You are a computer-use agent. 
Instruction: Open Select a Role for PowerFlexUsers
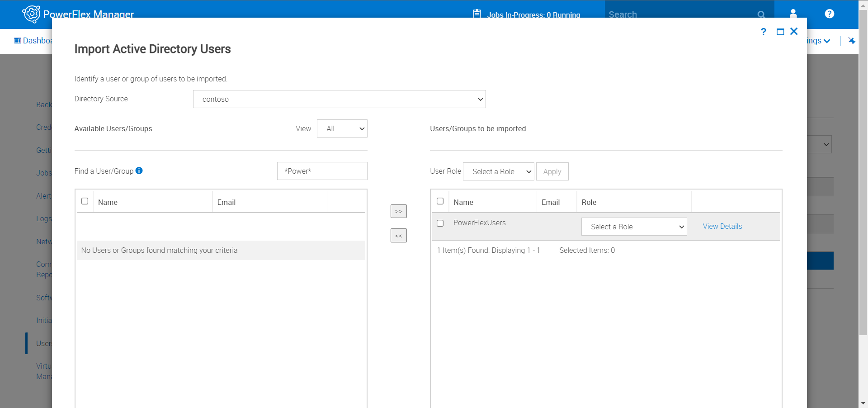(634, 227)
